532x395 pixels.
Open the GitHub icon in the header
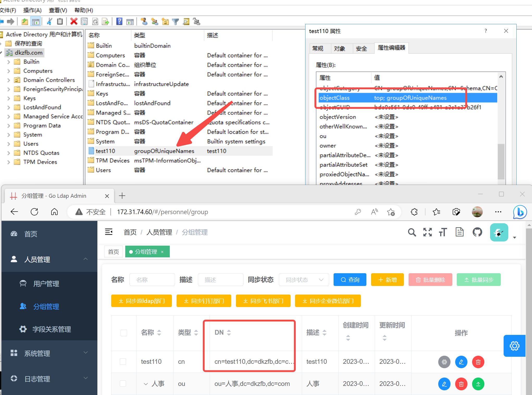[x=477, y=232]
